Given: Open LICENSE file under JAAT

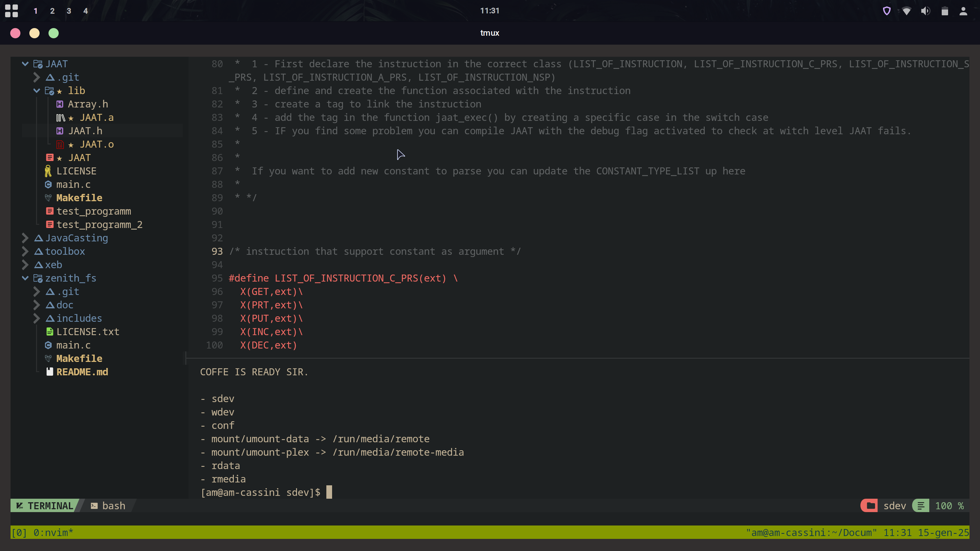Looking at the screenshot, I should pyautogui.click(x=77, y=171).
